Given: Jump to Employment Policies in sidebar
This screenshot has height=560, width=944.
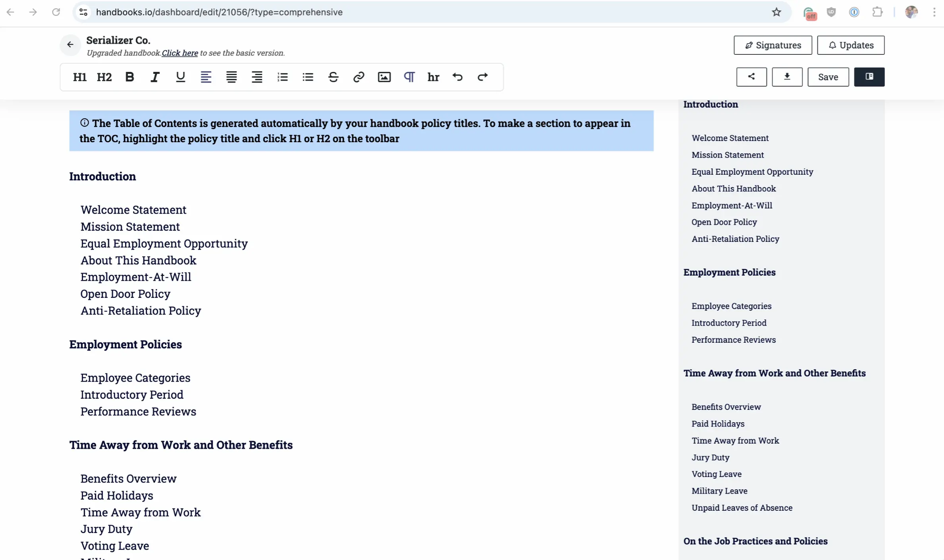Looking at the screenshot, I should (729, 272).
